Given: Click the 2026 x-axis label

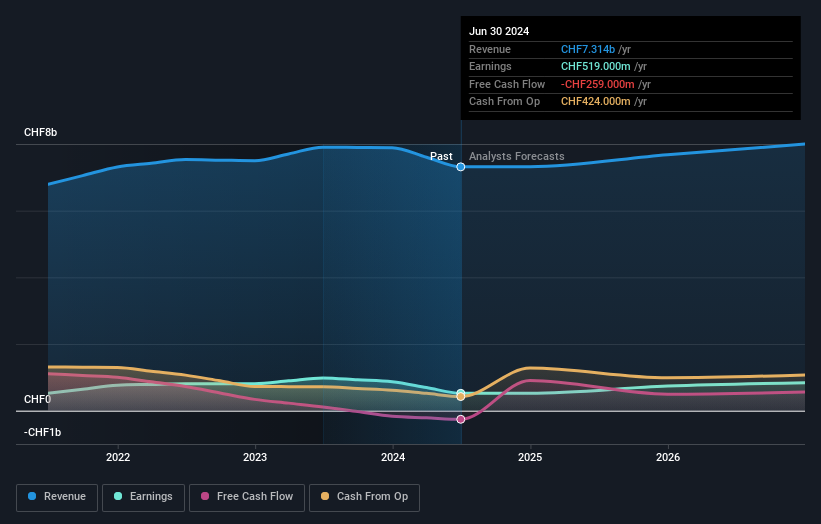Looking at the screenshot, I should pos(668,457).
